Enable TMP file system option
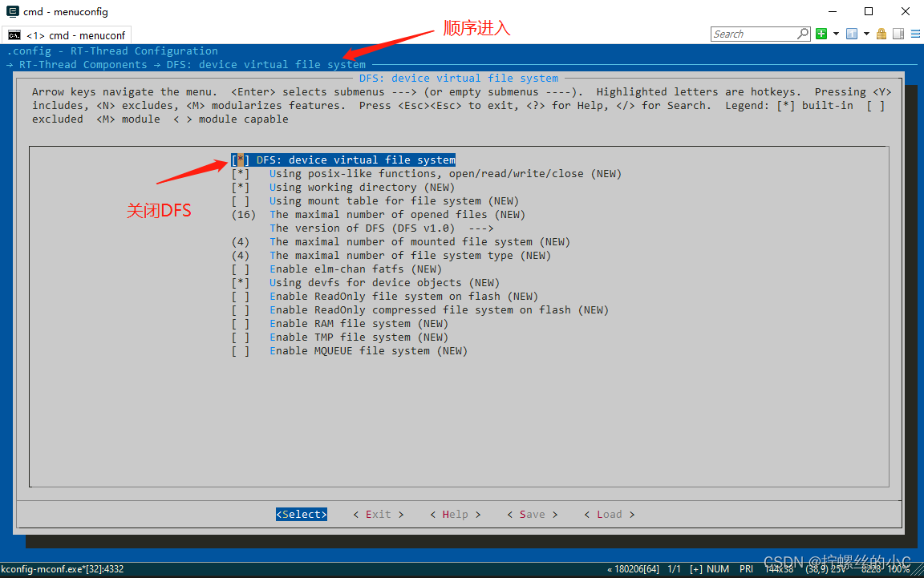 click(x=340, y=337)
